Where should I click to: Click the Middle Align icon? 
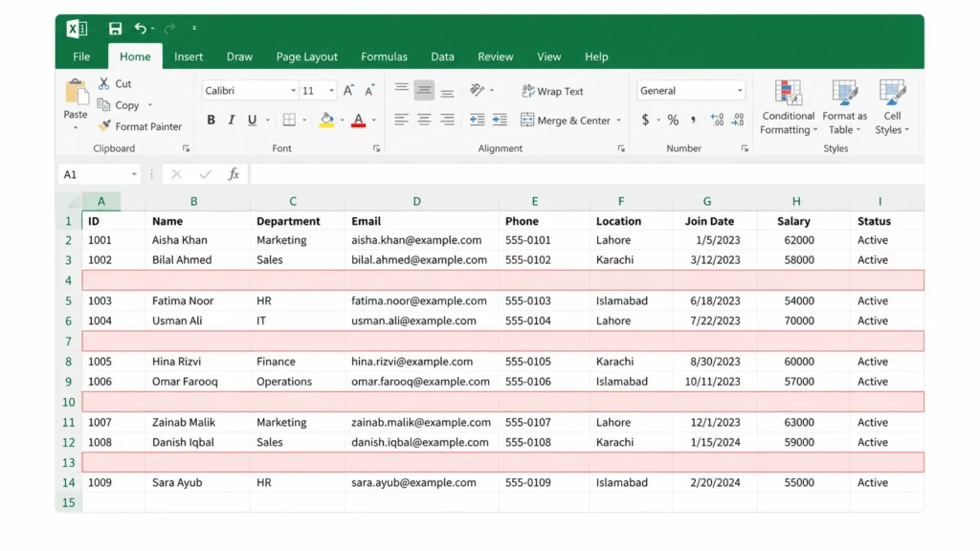(x=424, y=91)
